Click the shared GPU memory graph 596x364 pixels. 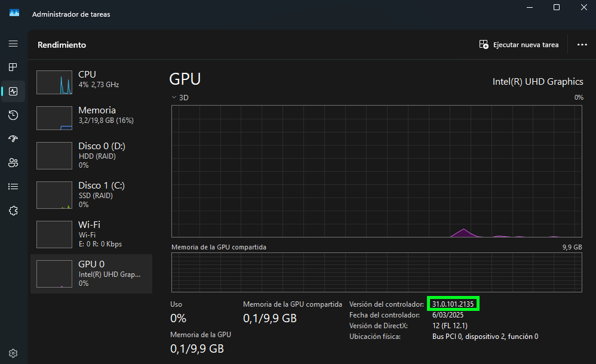376,273
